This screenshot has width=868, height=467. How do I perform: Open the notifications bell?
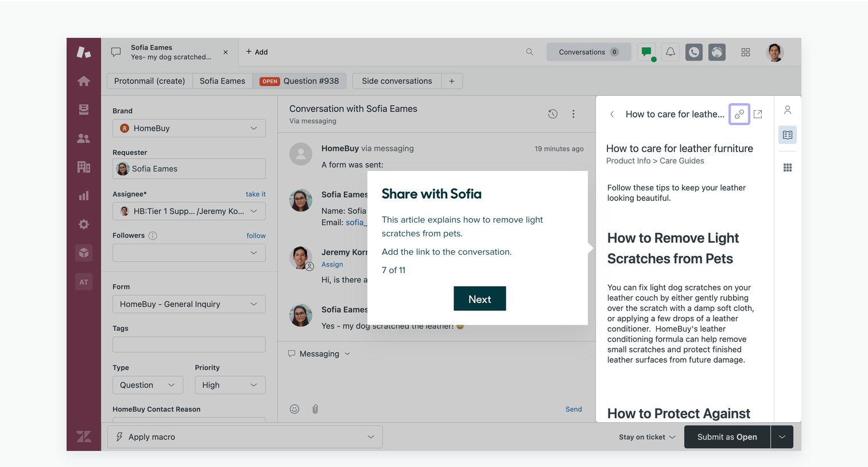671,52
